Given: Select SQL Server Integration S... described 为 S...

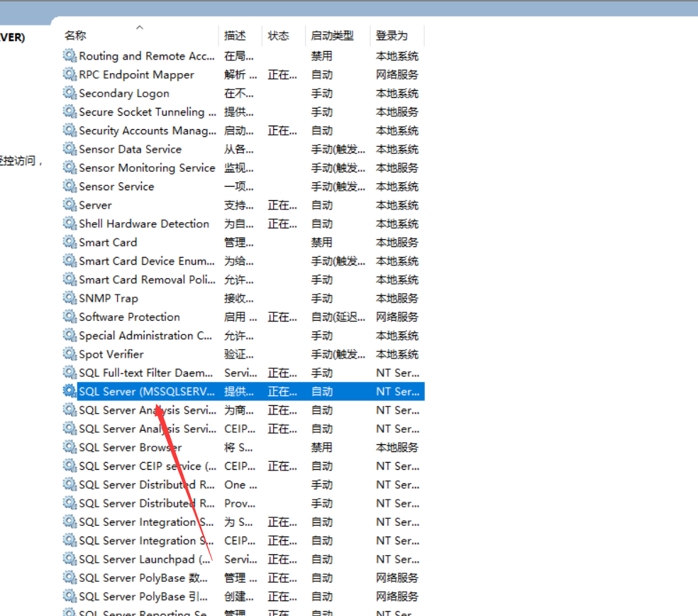Looking at the screenshot, I should click(146, 522).
